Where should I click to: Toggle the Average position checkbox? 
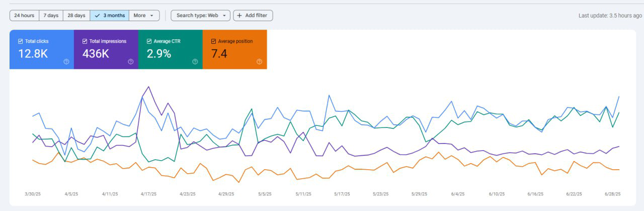[x=213, y=41]
